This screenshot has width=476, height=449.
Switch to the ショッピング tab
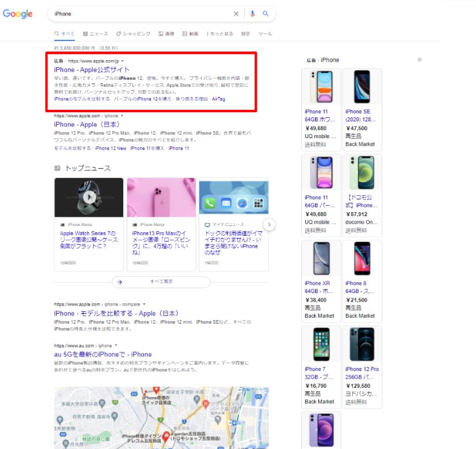133,34
